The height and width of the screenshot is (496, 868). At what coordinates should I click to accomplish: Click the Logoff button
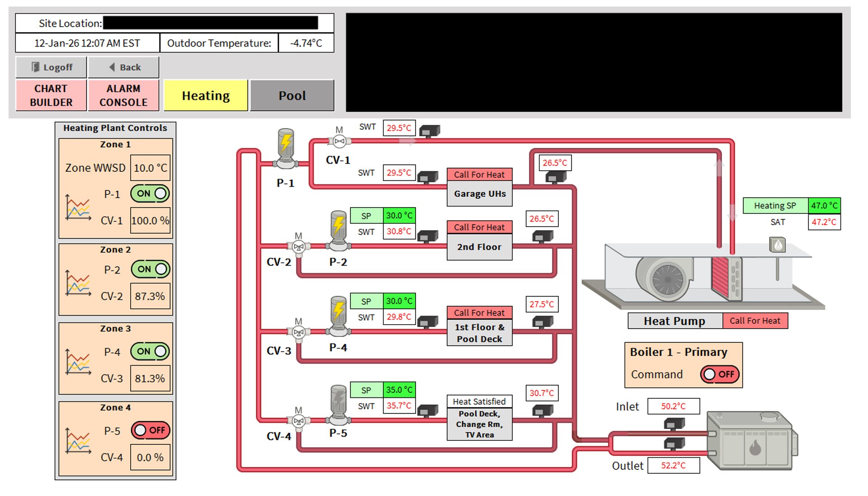click(52, 67)
